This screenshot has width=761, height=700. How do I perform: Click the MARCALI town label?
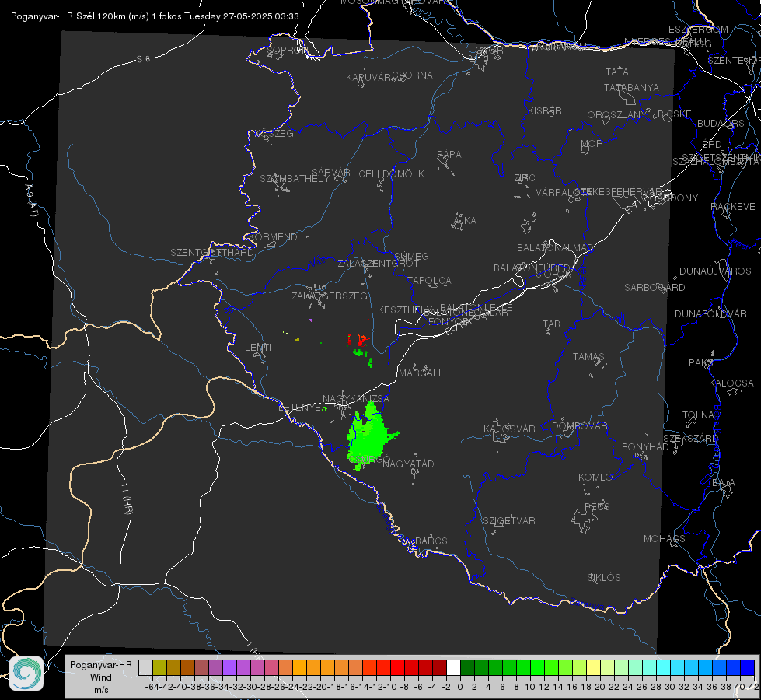[420, 373]
